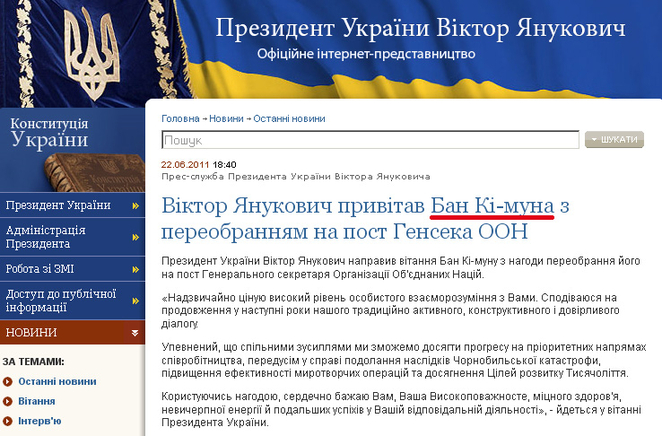
Task: Click the arrow icon beside Президент України
Action: click(134, 205)
